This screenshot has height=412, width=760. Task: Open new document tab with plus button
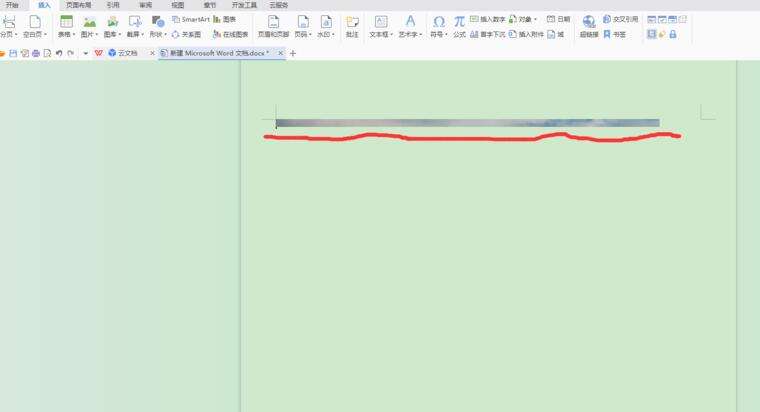click(292, 53)
